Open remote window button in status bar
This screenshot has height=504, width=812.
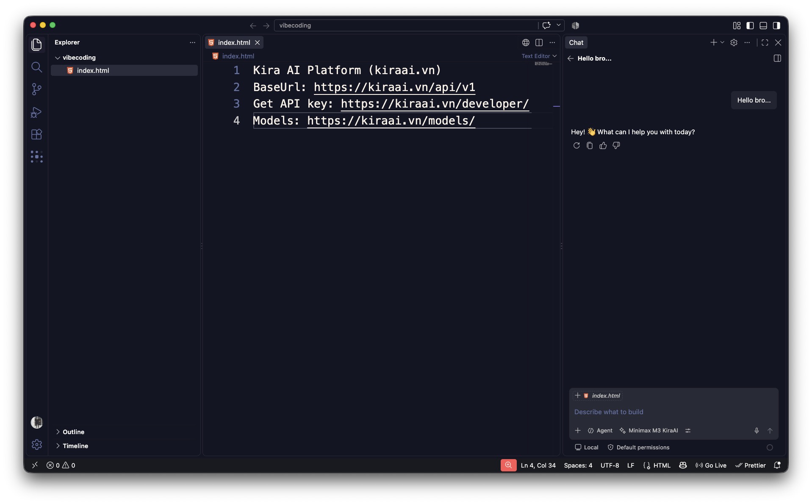coord(35,465)
